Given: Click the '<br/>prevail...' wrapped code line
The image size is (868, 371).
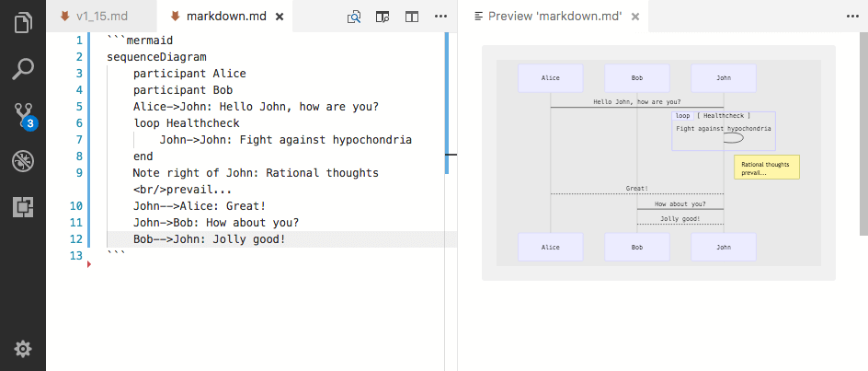Looking at the screenshot, I should (x=183, y=190).
